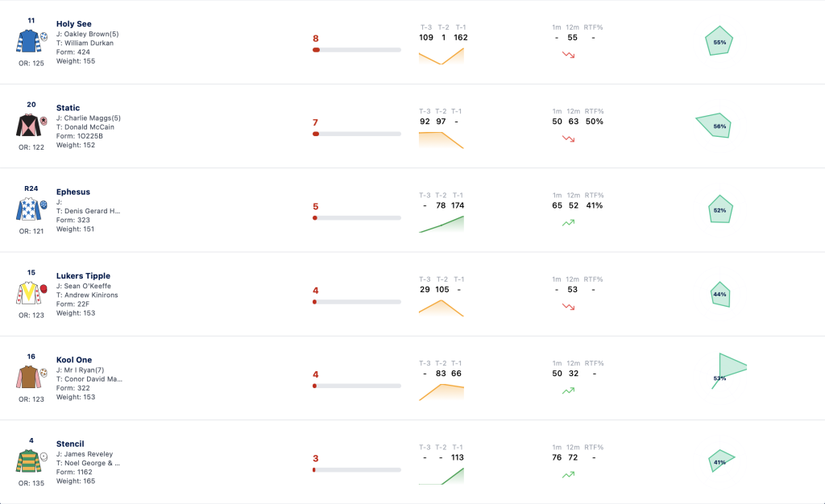Click Ephesus's green upward trend arrow
The width and height of the screenshot is (825, 504).
pos(568,223)
